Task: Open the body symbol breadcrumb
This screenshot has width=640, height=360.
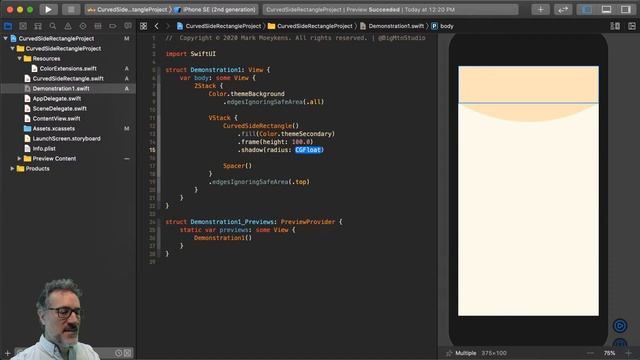Action: (x=442, y=26)
